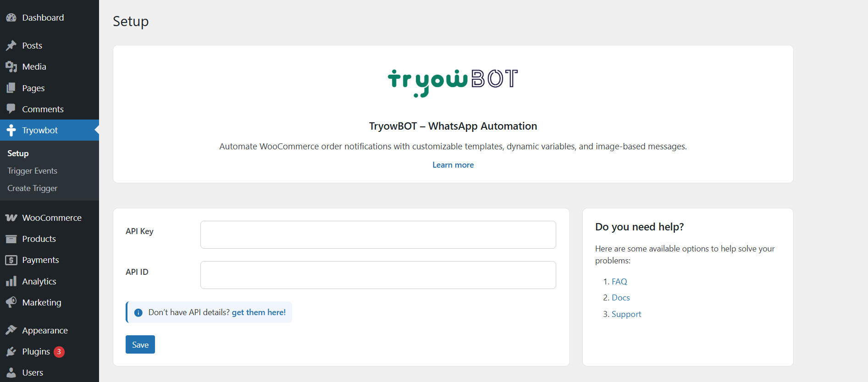Click the Appearance paintbrush icon
Screen dimensions: 868x382
pos(11,330)
